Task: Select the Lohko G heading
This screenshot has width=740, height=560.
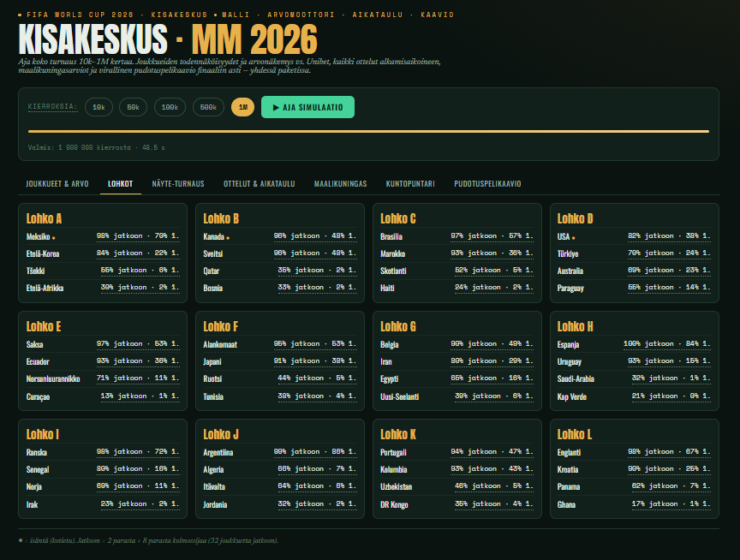Action: (x=398, y=326)
